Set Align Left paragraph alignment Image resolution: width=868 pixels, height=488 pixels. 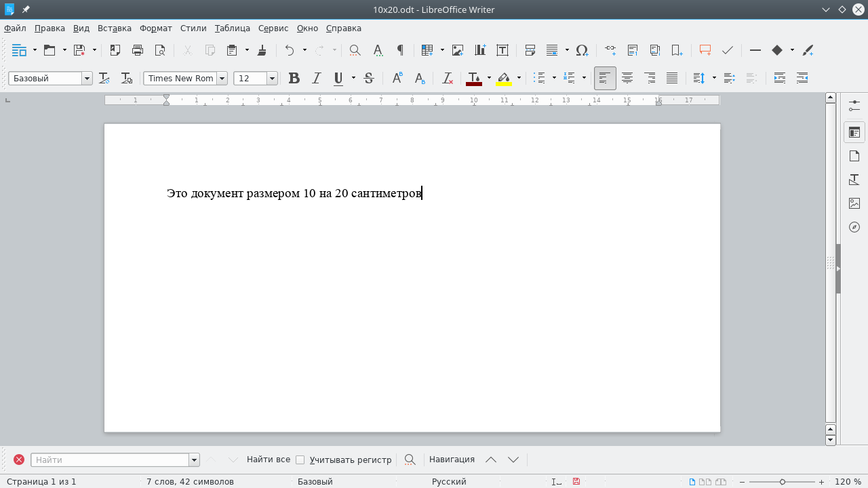(605, 79)
